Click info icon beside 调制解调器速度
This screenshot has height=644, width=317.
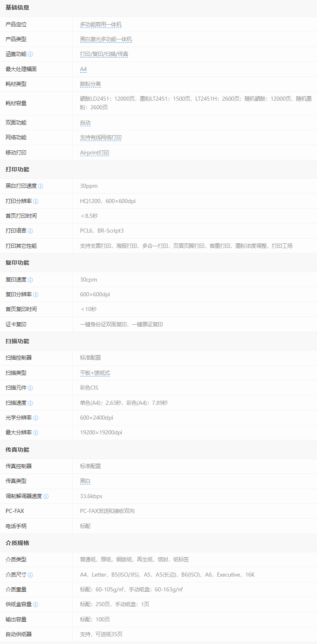(x=46, y=496)
